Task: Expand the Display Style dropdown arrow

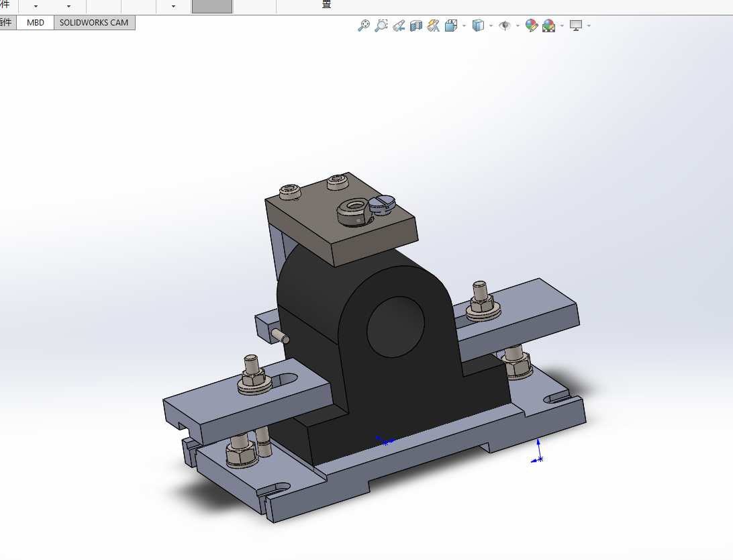Action: [x=491, y=26]
